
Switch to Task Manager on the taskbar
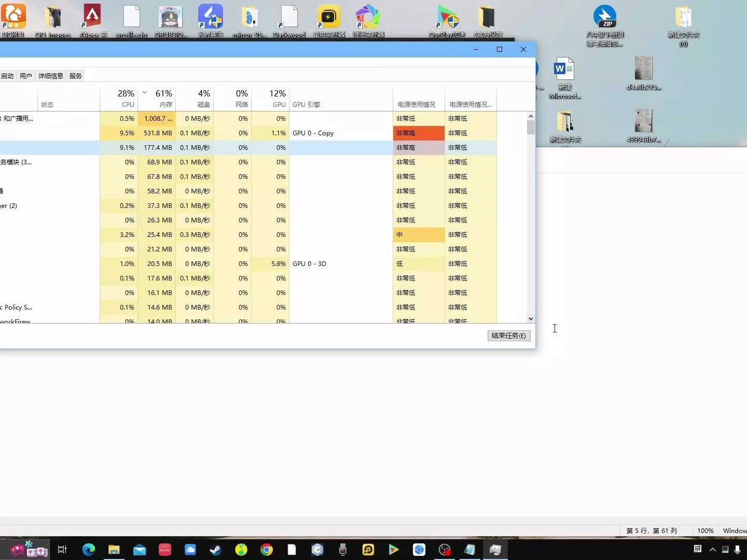[495, 550]
